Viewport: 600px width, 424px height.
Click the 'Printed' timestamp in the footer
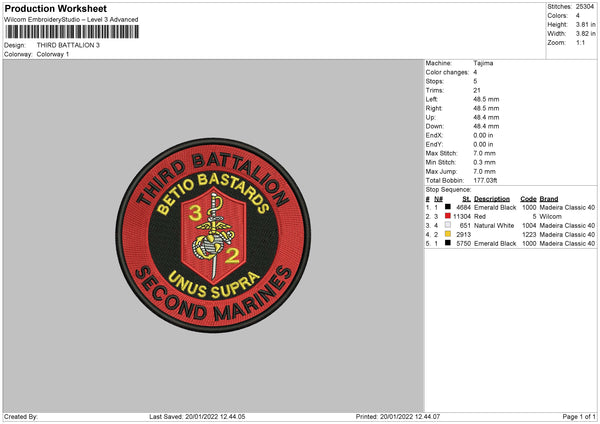click(398, 416)
